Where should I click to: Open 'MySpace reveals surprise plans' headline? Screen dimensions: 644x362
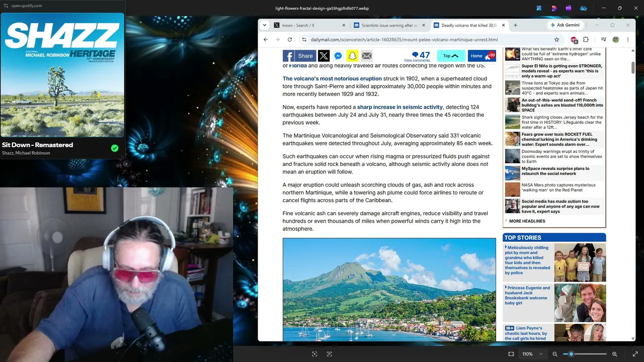pyautogui.click(x=555, y=171)
